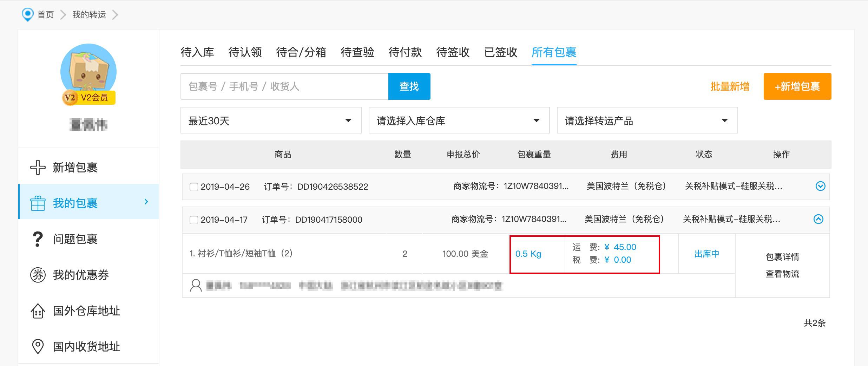Click inside the package search input field

[x=281, y=86]
